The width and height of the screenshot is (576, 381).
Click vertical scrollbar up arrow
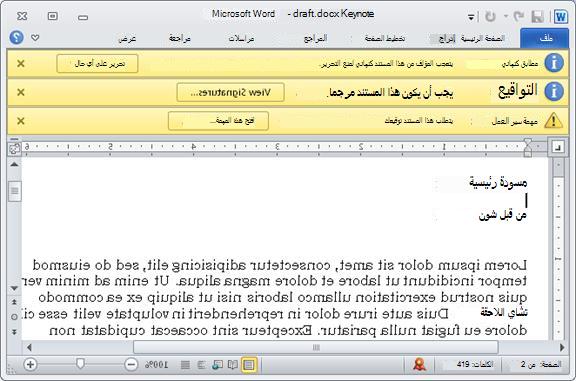click(x=14, y=165)
